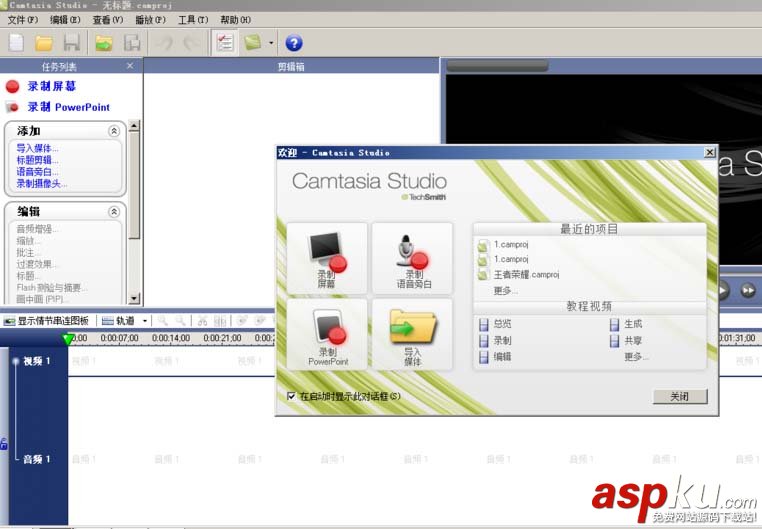Click 显示情节串连图板 toolbar button
Image resolution: width=762 pixels, height=529 pixels.
(47, 321)
